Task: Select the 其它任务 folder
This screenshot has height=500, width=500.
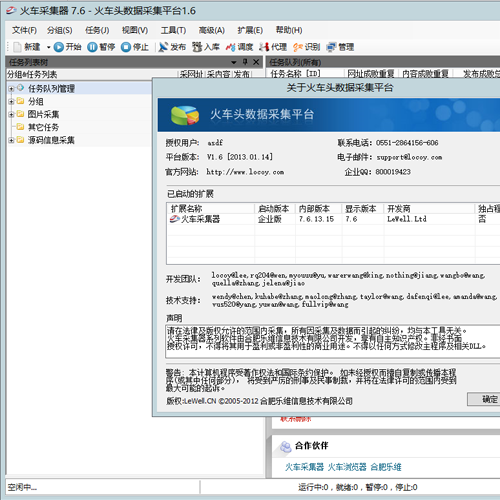Action: tap(43, 127)
